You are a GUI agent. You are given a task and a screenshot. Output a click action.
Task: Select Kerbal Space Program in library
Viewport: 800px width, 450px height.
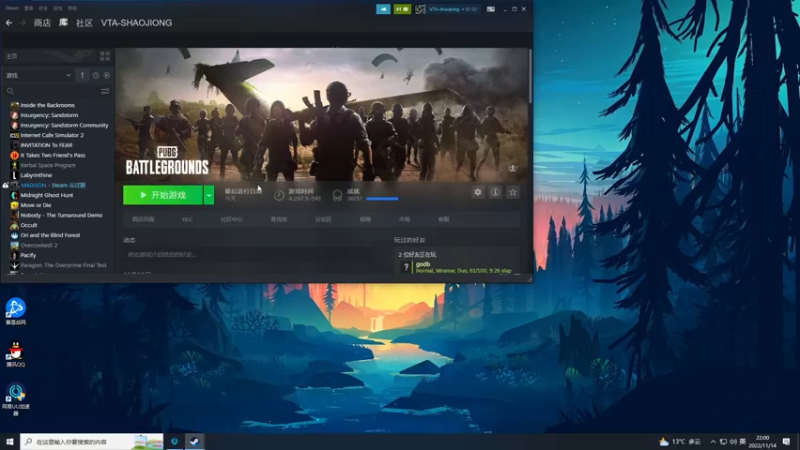(48, 165)
